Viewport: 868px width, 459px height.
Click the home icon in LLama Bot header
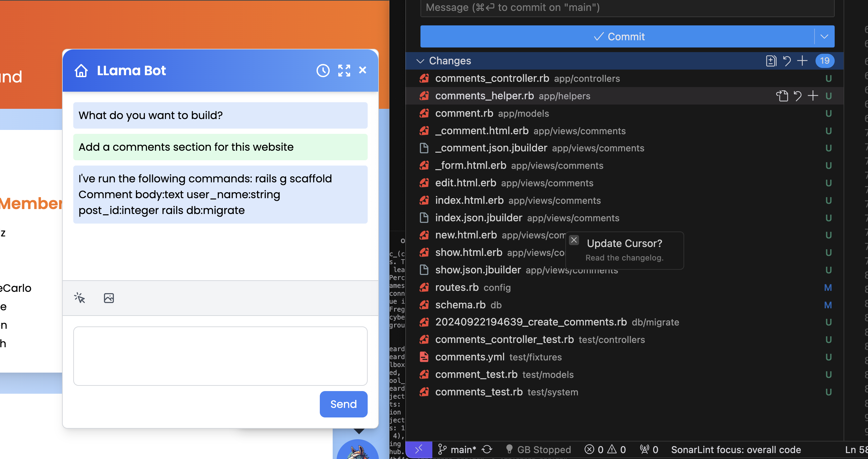[x=81, y=71]
